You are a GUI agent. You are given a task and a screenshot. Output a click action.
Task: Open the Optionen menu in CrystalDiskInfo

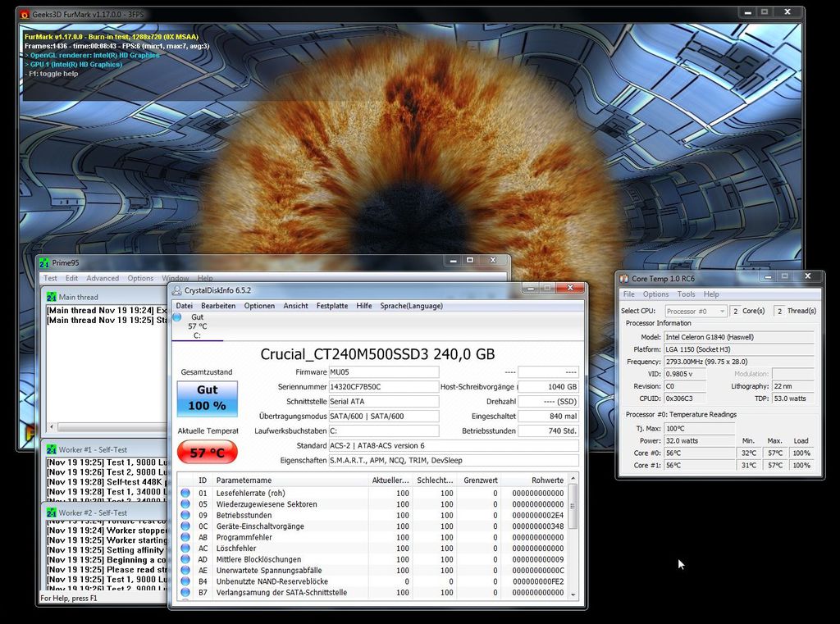[x=259, y=306]
